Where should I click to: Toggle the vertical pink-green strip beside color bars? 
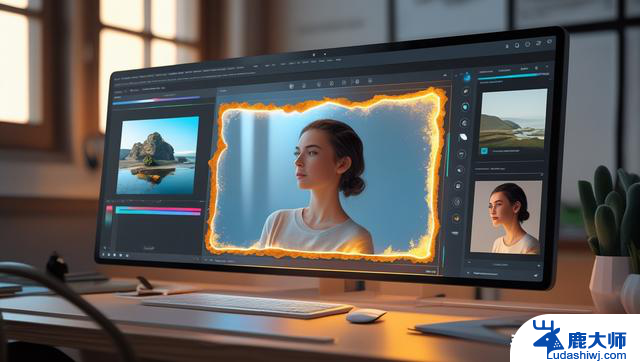point(109,215)
